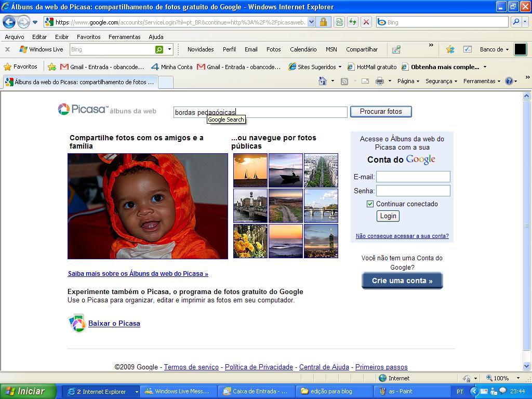
Task: Open the address bar URL dropdown arrow
Action: pos(312,22)
